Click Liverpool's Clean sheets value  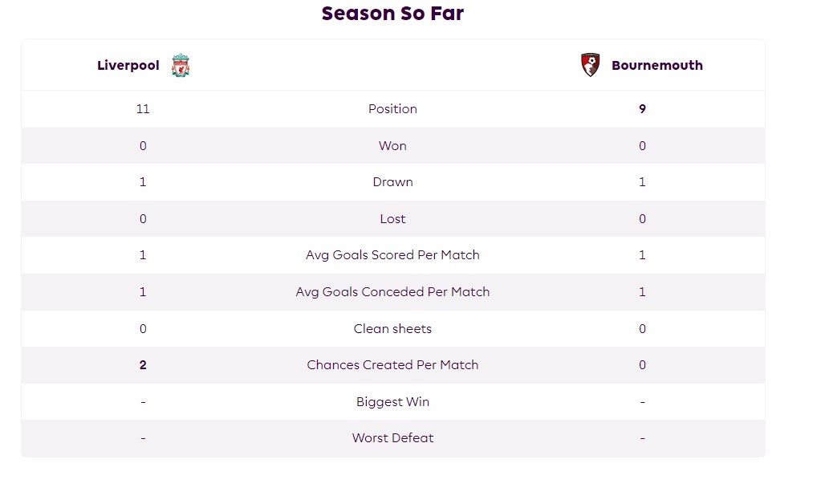pos(143,329)
